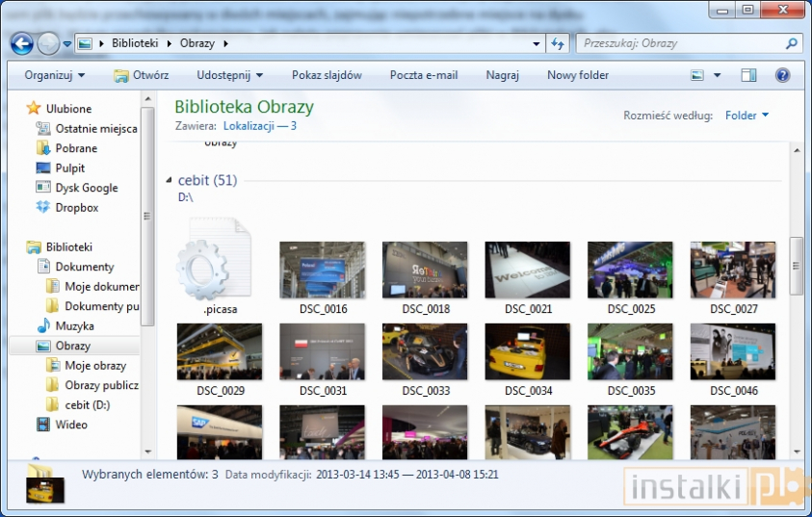The height and width of the screenshot is (517, 812).
Task: Open the view options dropdown arrow
Action: click(x=718, y=75)
